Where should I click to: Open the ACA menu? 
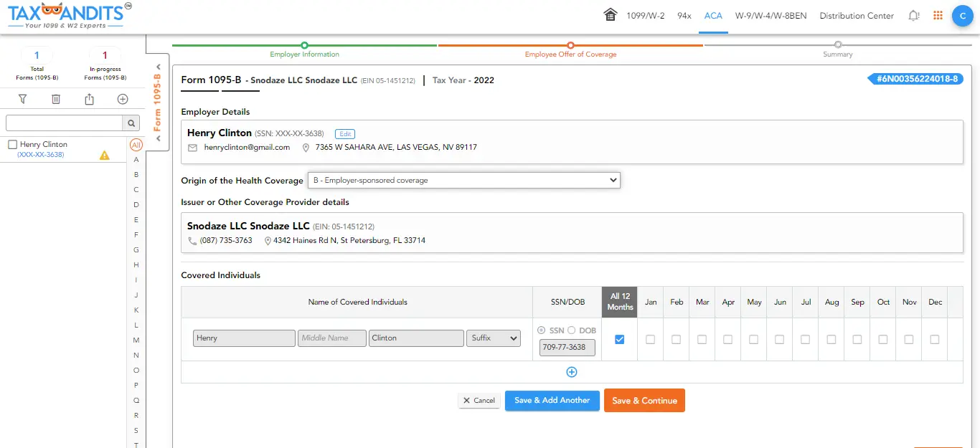[713, 16]
